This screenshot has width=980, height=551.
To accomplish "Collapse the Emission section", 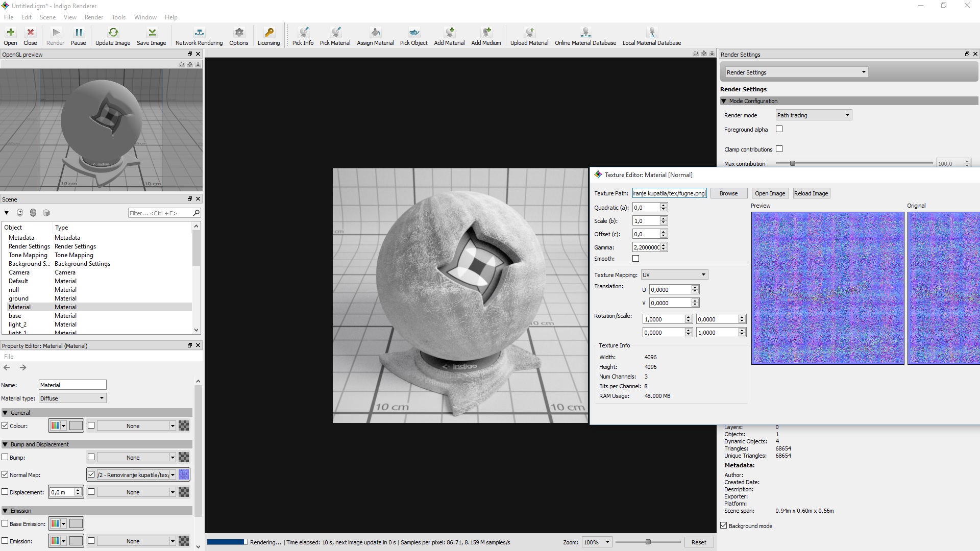I will click(x=5, y=511).
